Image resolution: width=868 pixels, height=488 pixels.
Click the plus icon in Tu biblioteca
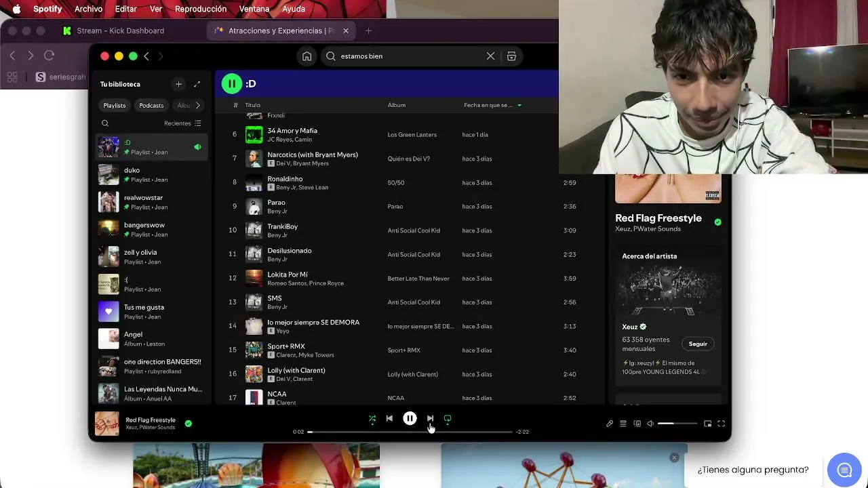click(x=178, y=84)
